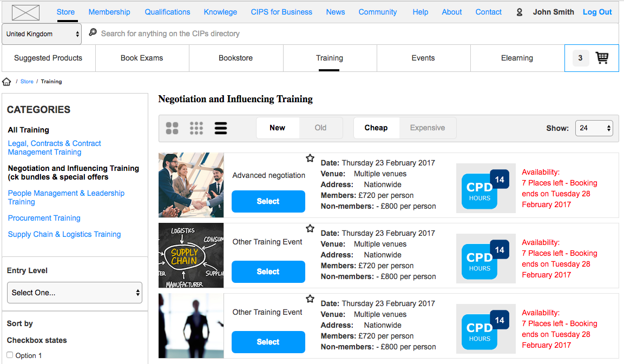The image size is (624, 364).
Task: Switch to large grid view
Action: 172,128
